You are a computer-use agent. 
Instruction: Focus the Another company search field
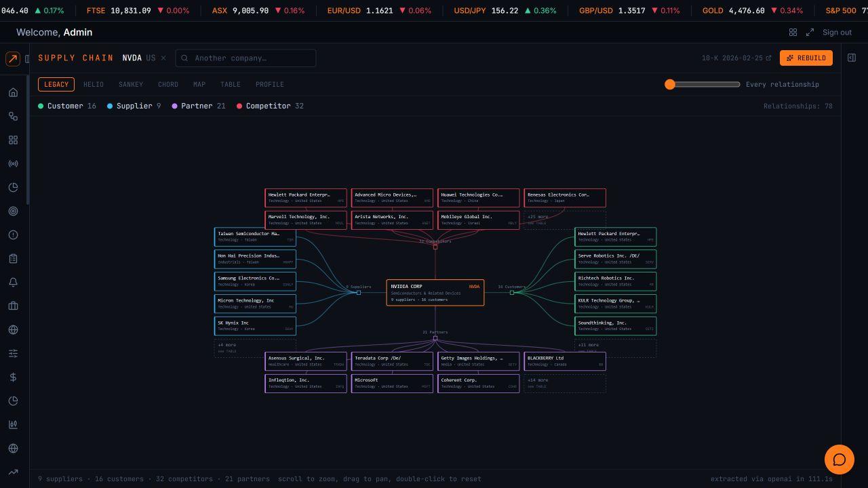[x=245, y=58]
